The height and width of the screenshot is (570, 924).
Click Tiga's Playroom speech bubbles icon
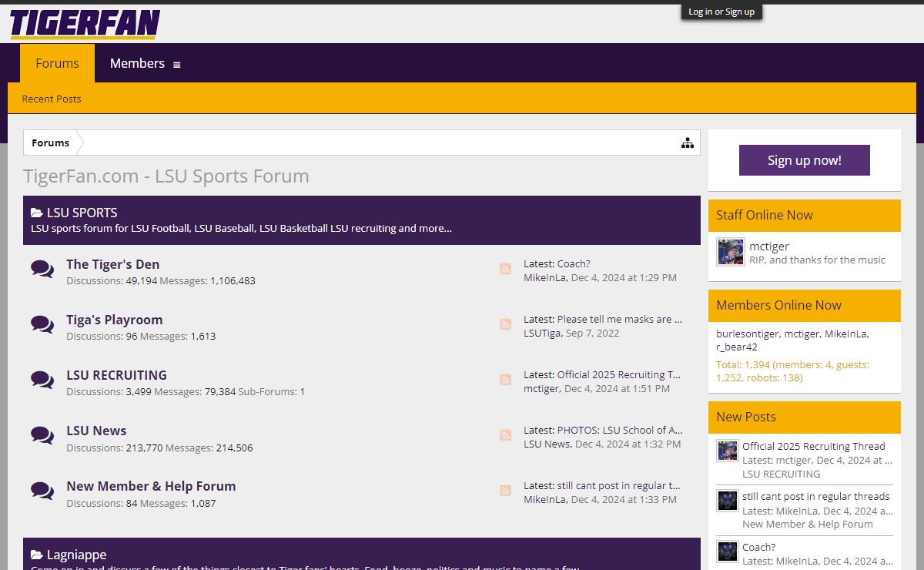42,324
